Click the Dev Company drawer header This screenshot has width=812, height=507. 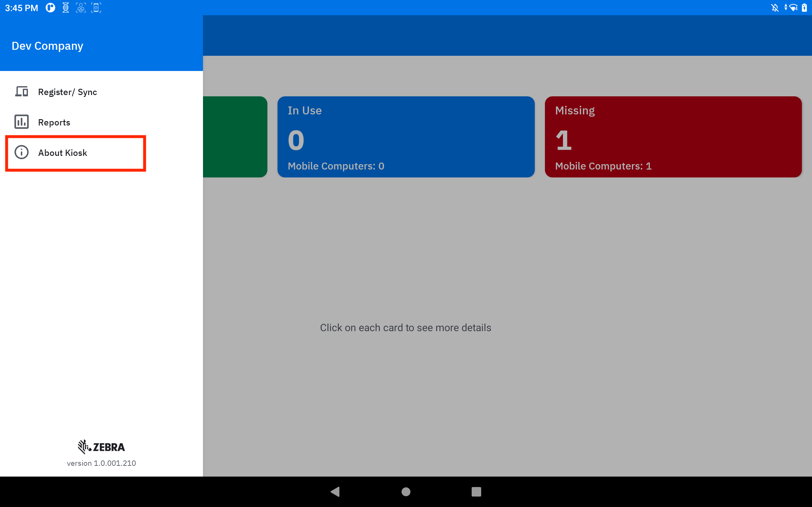[47, 46]
